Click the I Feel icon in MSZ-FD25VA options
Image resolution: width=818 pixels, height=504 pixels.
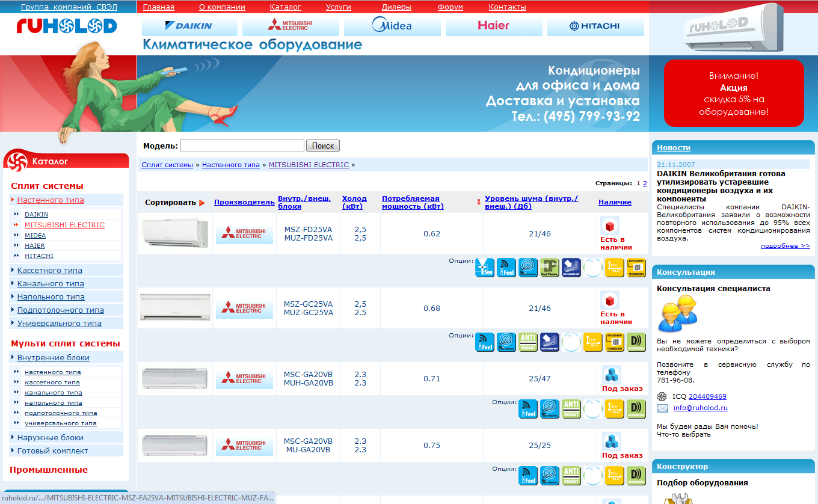coord(506,268)
